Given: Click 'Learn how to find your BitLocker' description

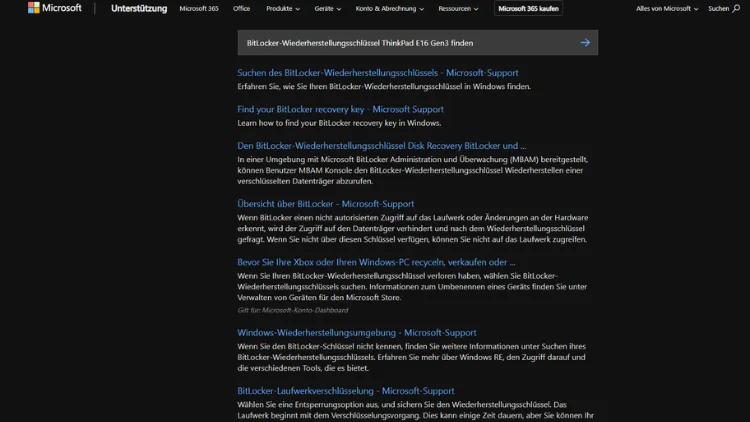Looking at the screenshot, I should pyautogui.click(x=339, y=123).
